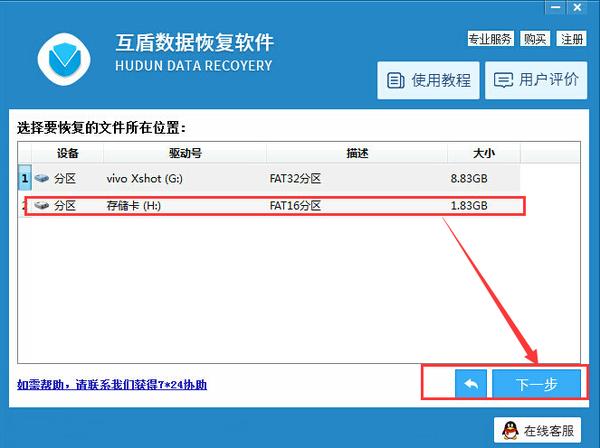Open the 在线客服 online support button
Image resolution: width=600 pixels, height=448 pixels.
pos(537,430)
